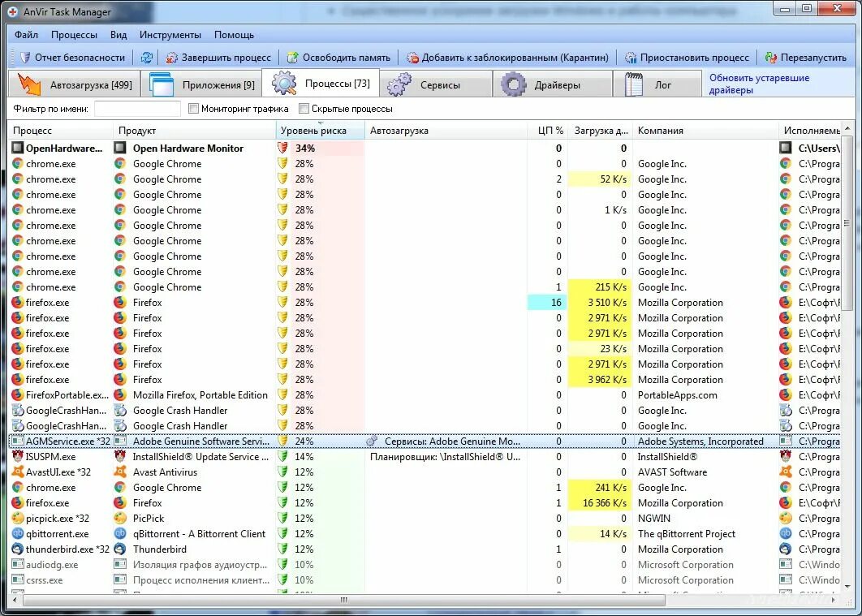Click the NGWIN company cell
The height and width of the screenshot is (616, 862).
click(x=654, y=518)
